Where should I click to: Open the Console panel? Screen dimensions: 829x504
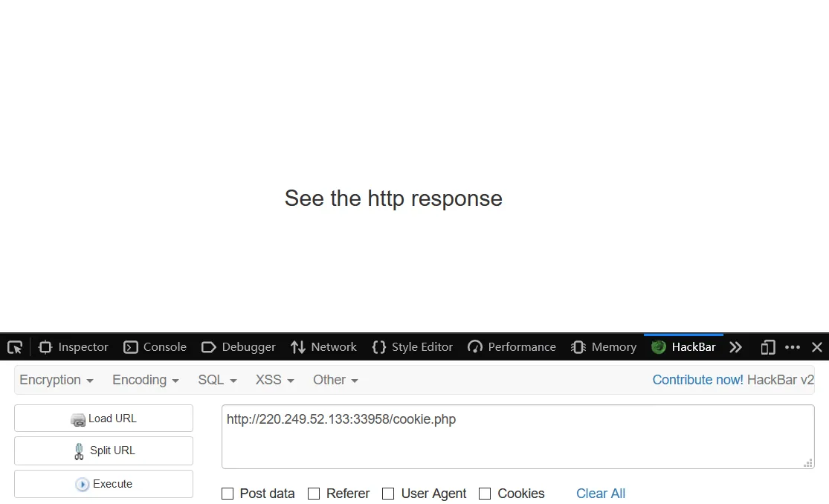pyautogui.click(x=155, y=347)
